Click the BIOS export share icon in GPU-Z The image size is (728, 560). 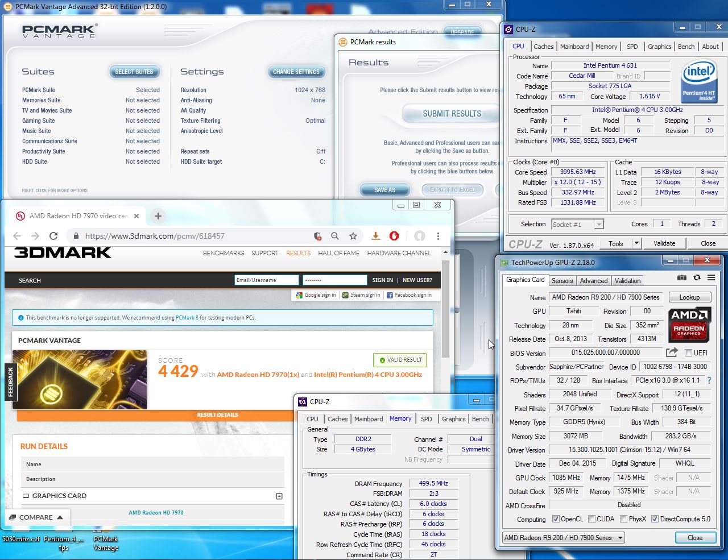[x=672, y=352]
